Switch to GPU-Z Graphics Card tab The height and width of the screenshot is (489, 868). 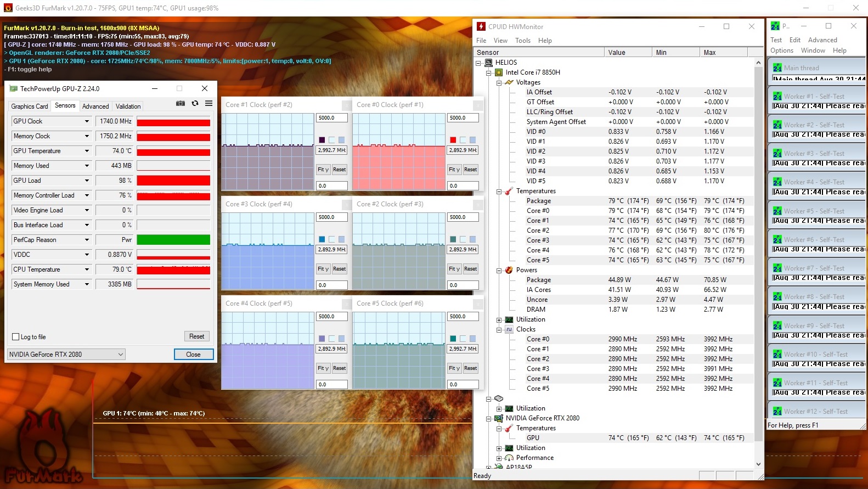pyautogui.click(x=30, y=106)
